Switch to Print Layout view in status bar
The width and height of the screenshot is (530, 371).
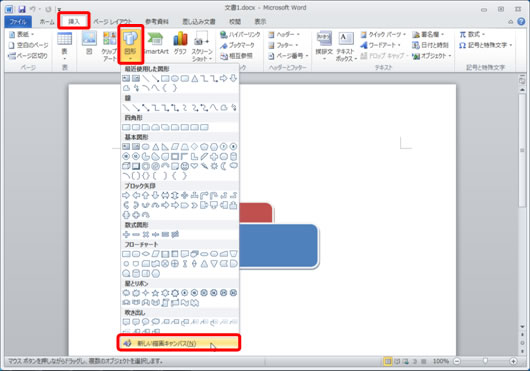pyautogui.click(x=388, y=362)
